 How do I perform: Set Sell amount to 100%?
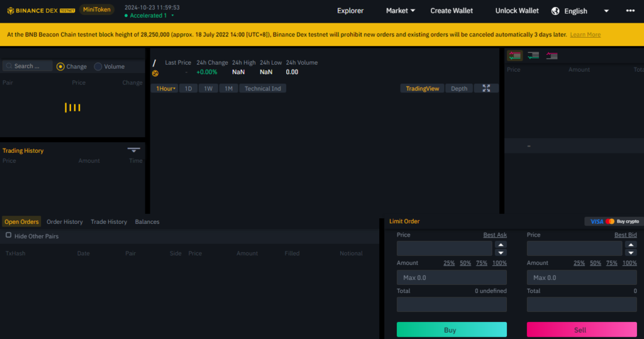tap(630, 263)
